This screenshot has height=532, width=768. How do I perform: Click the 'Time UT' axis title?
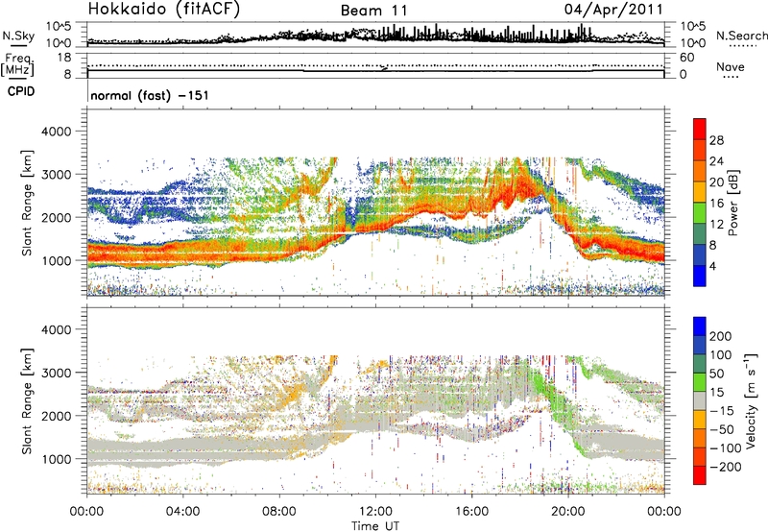[x=375, y=526]
